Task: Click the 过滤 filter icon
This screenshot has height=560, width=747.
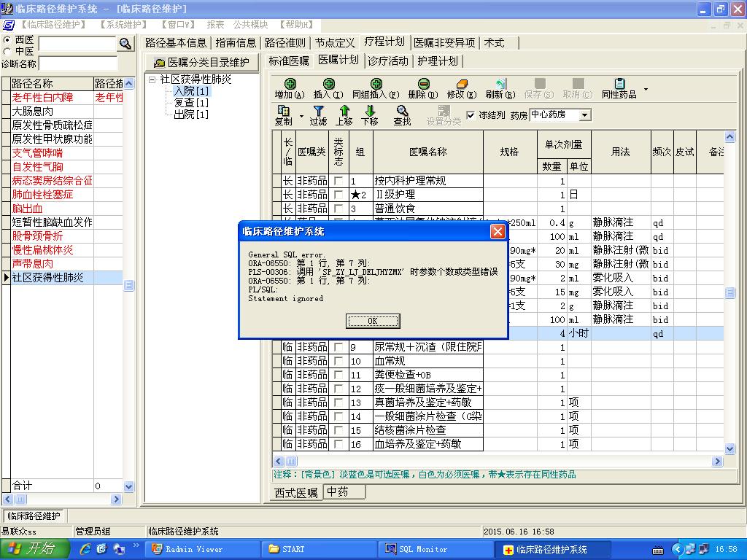Action: click(x=318, y=111)
